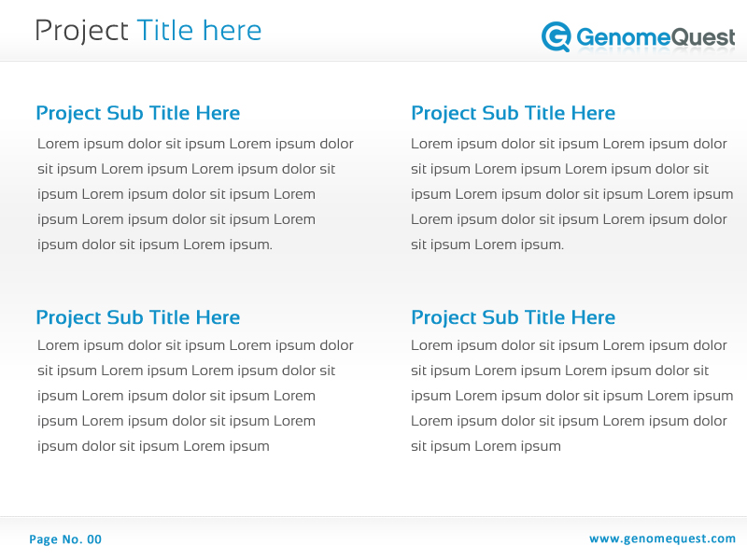This screenshot has height=560, width=747.
Task: Click the top-right "Project Sub Title Here" heading
Action: pyautogui.click(x=513, y=113)
